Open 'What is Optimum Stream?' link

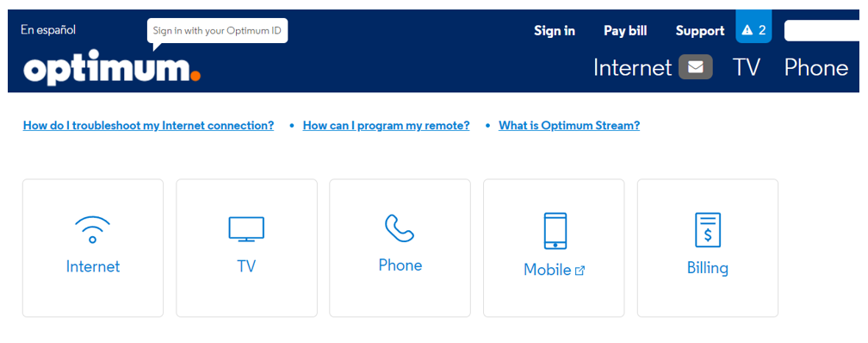[x=569, y=125]
